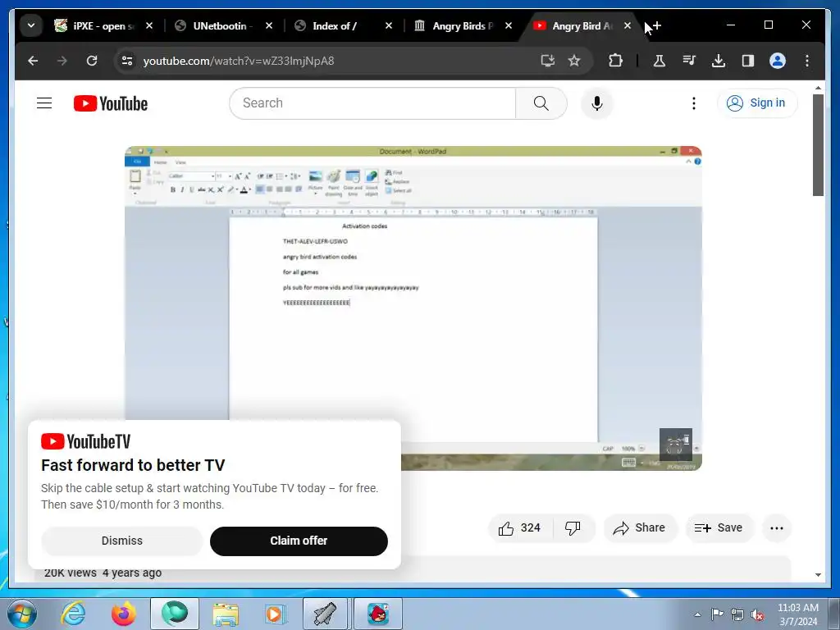Close the UNetbootin tab
Viewport: 840px width, 630px height.
[x=269, y=25]
